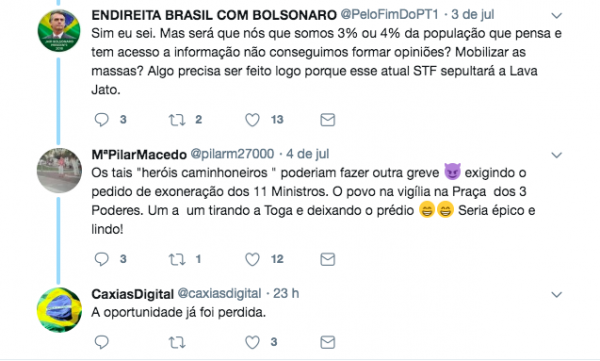
Task: Open the CaxiasDigital account name
Action: coord(132,294)
